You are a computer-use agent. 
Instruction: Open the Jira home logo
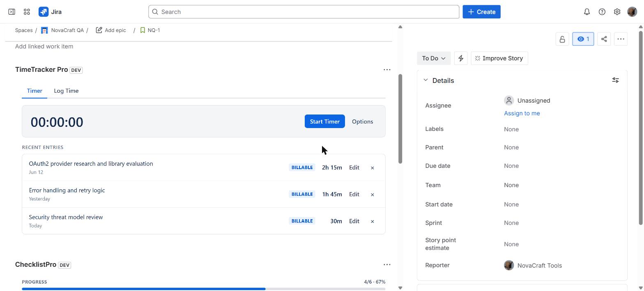click(x=50, y=12)
